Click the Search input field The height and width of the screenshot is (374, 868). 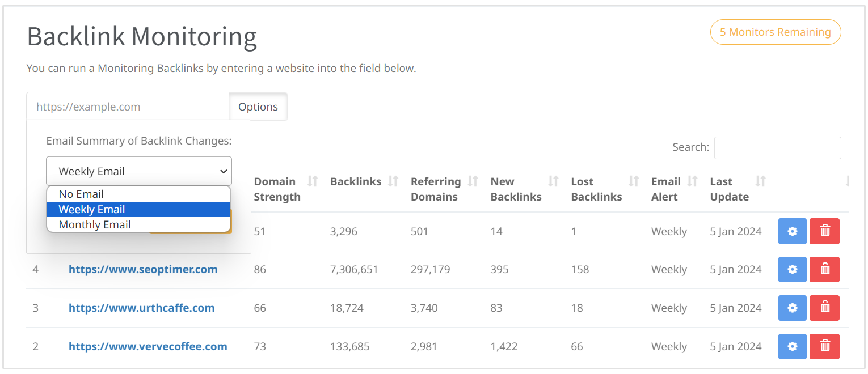pos(777,148)
